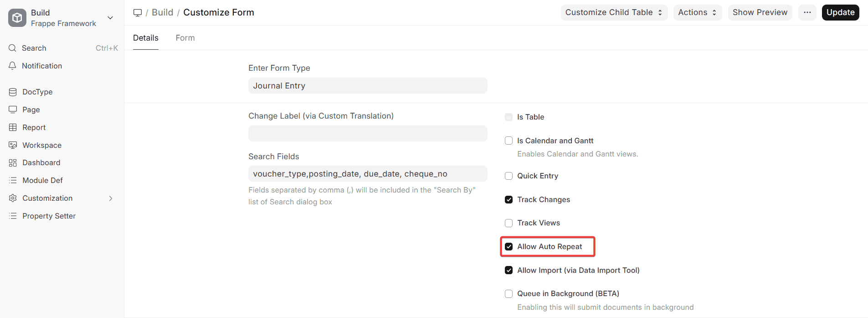The image size is (868, 318).
Task: Disable Track Changes checkbox
Action: point(509,199)
